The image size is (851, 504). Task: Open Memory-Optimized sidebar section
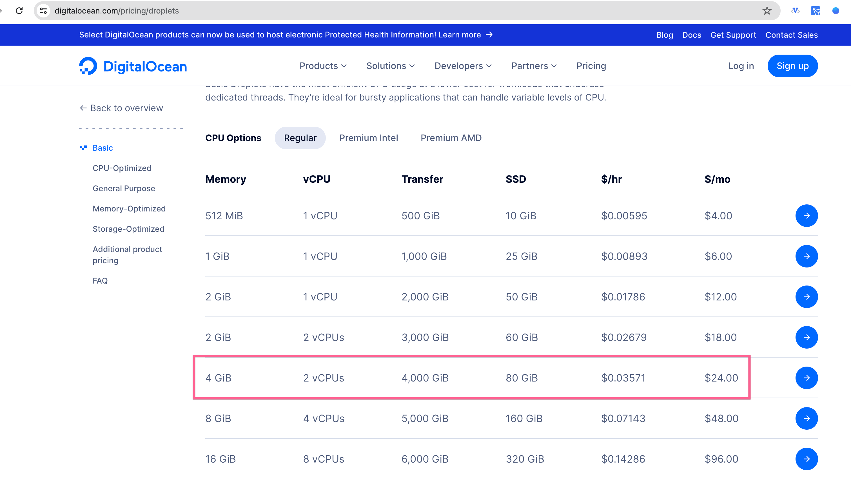[129, 209]
